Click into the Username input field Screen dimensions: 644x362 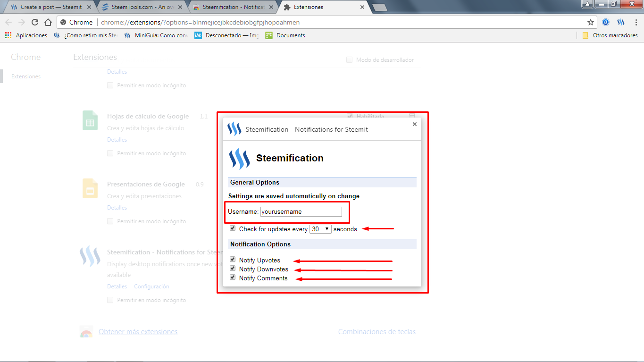[x=301, y=211]
